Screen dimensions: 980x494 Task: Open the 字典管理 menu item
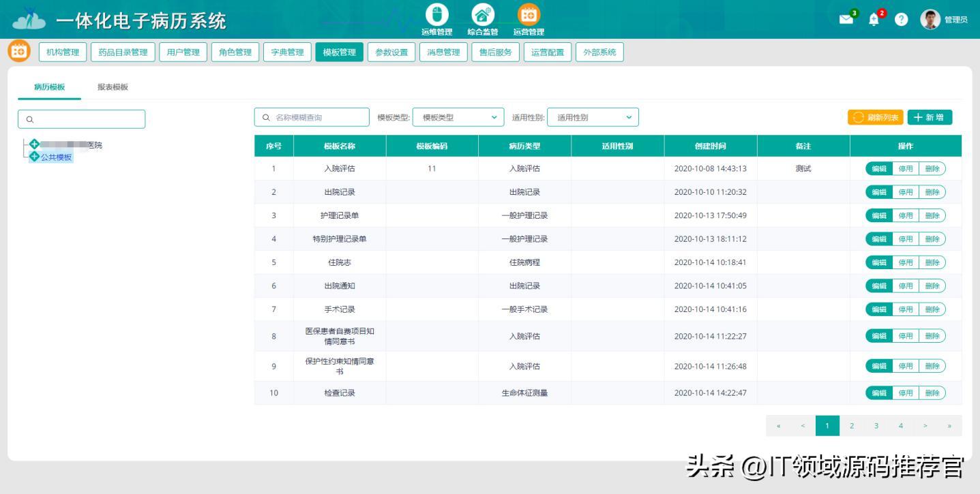point(287,51)
